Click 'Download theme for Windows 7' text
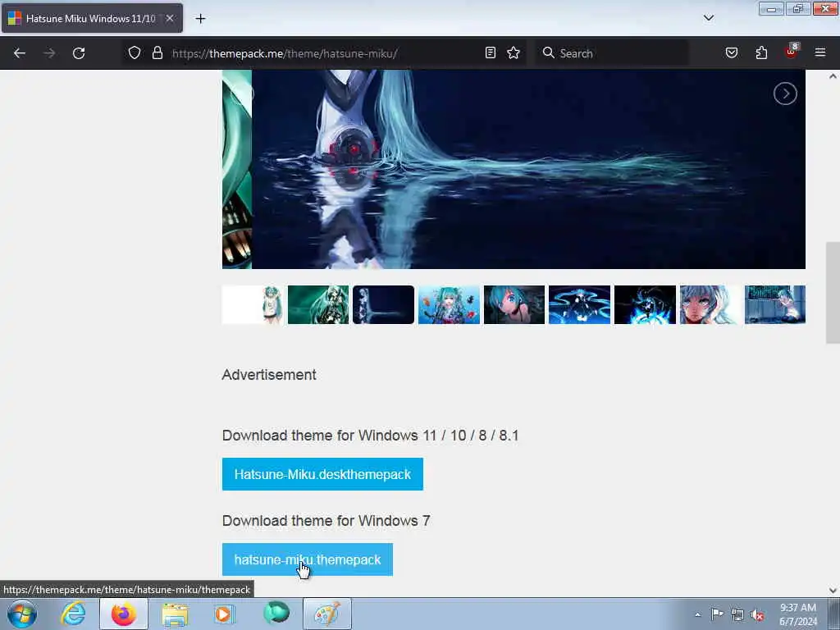 (x=326, y=521)
